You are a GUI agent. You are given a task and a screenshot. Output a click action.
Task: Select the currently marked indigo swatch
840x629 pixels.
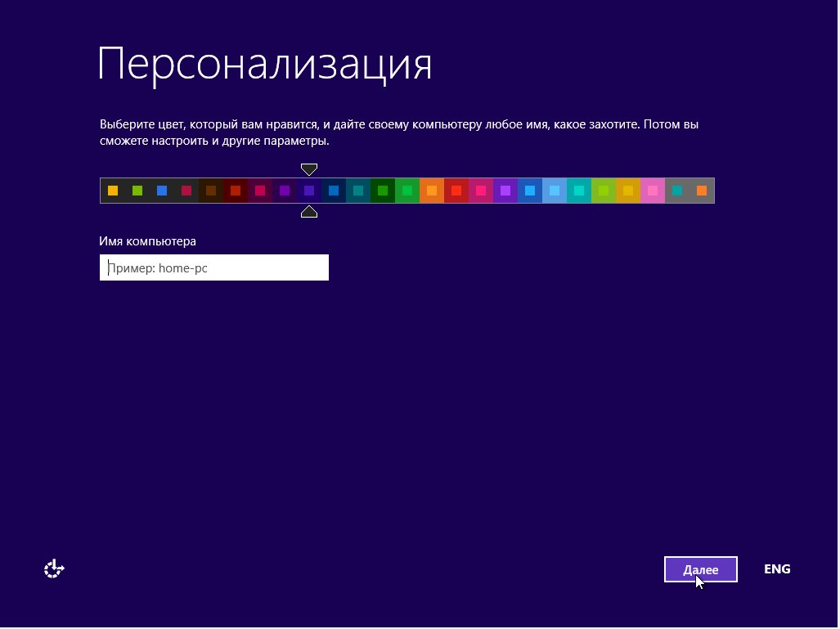tap(310, 191)
